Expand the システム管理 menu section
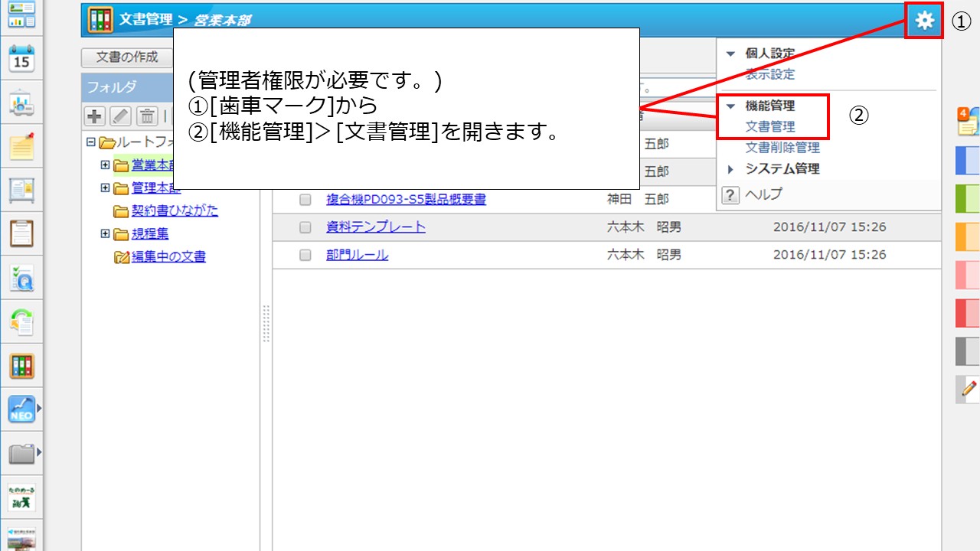Screen dimensions: 980x551 (730, 169)
